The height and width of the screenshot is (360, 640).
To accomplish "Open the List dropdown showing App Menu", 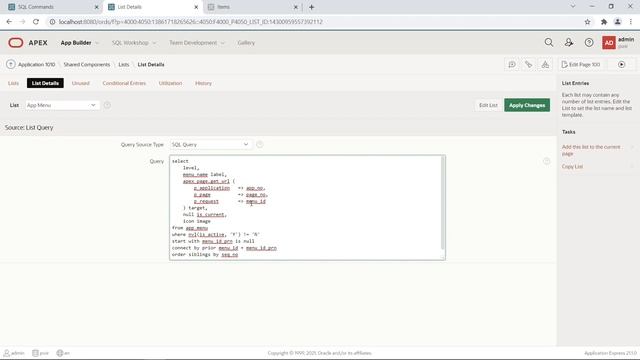I will pos(62,105).
